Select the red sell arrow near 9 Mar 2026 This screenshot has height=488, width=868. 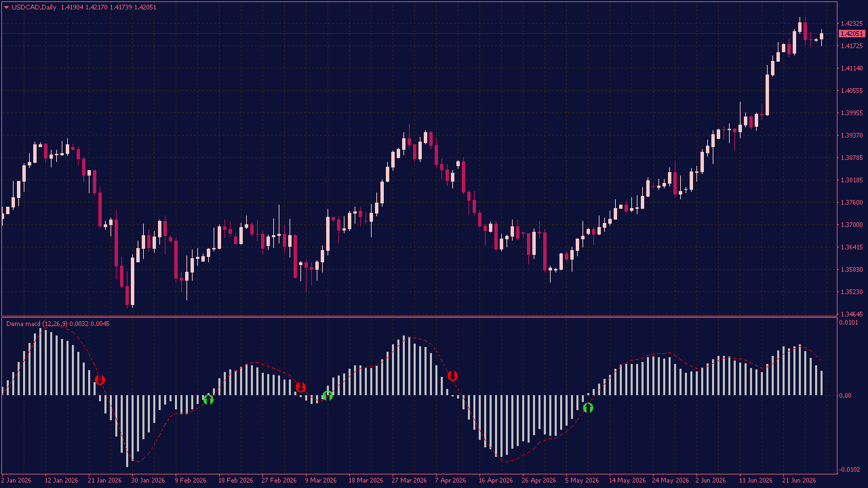point(300,387)
